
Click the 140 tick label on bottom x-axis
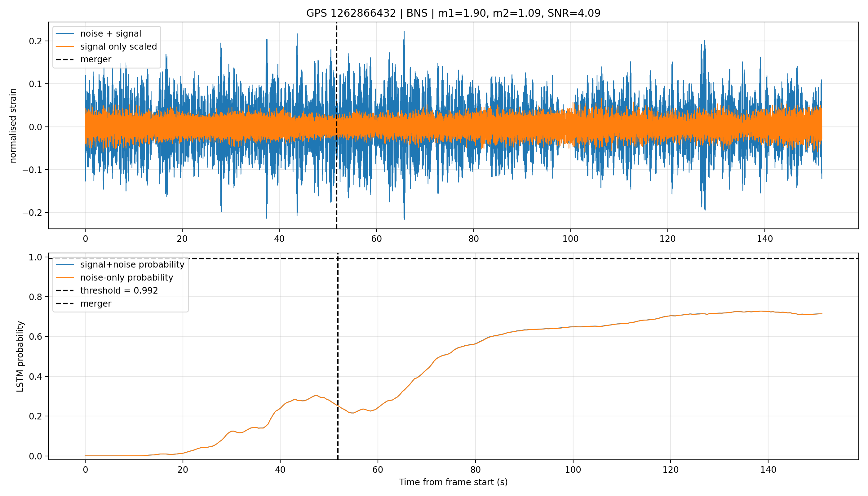pyautogui.click(x=768, y=470)
